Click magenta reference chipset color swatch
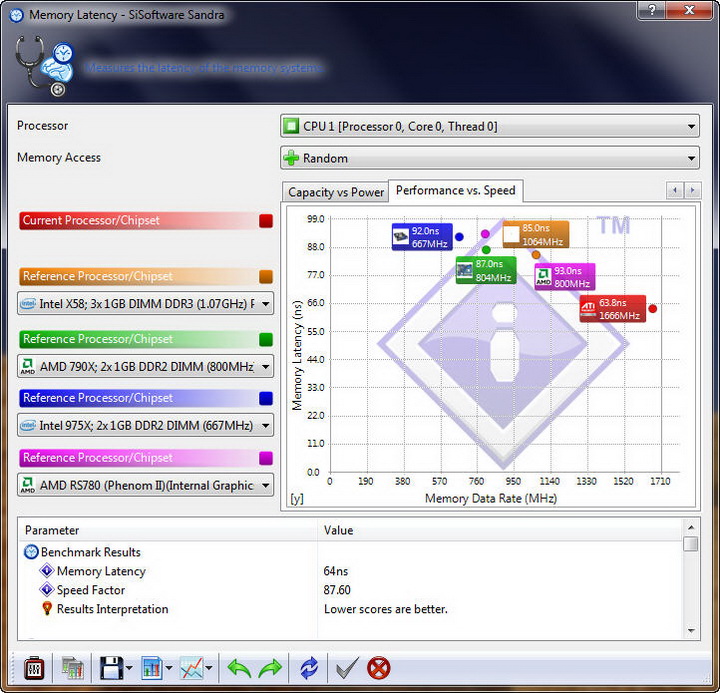This screenshot has height=693, width=720. (x=266, y=458)
